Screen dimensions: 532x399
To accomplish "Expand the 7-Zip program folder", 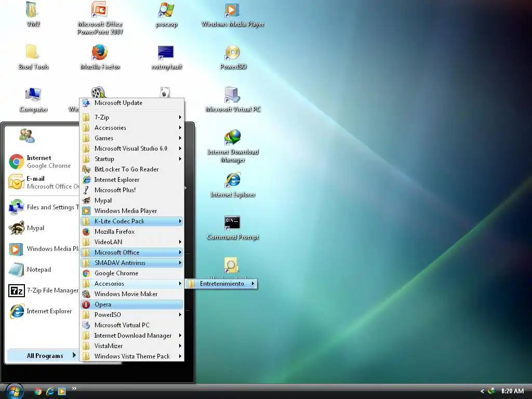I will pyautogui.click(x=132, y=117).
